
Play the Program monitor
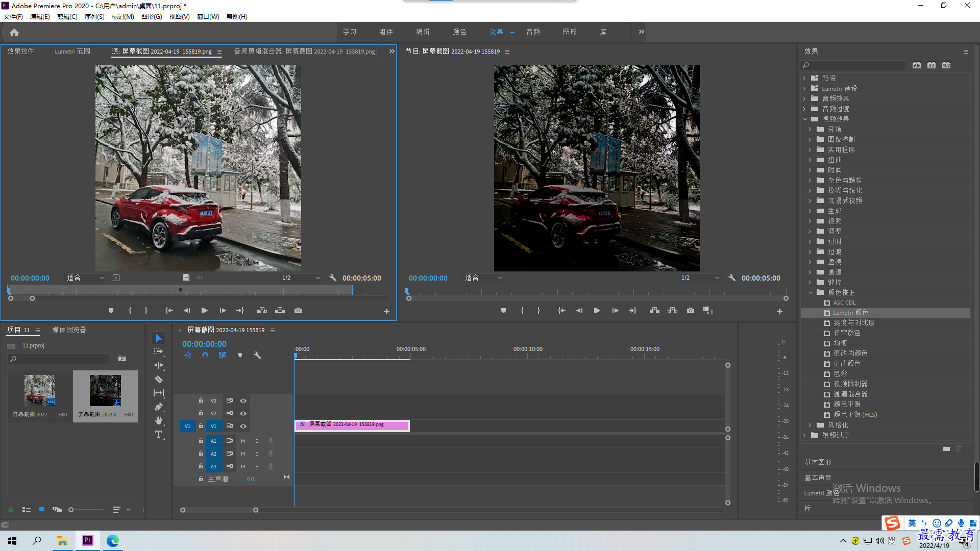(x=597, y=311)
